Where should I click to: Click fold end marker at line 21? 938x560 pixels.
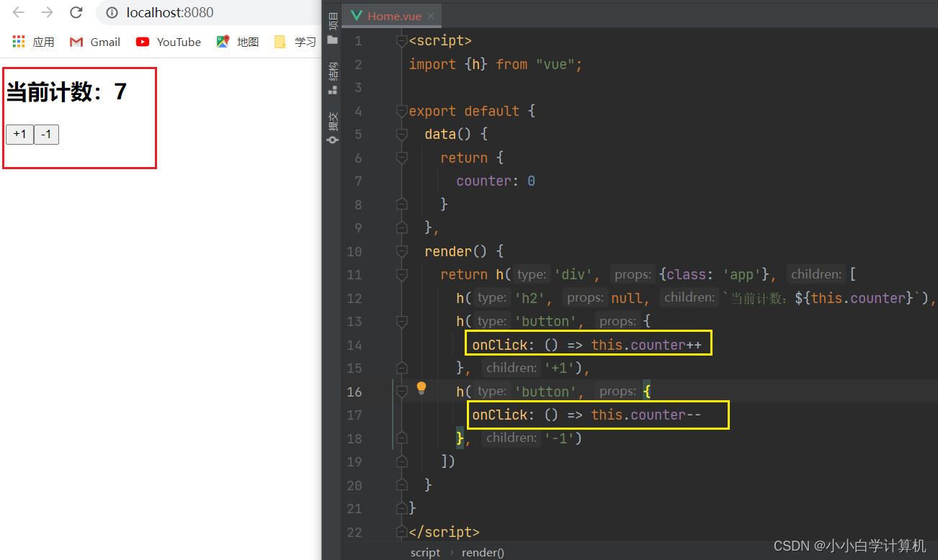(x=402, y=508)
